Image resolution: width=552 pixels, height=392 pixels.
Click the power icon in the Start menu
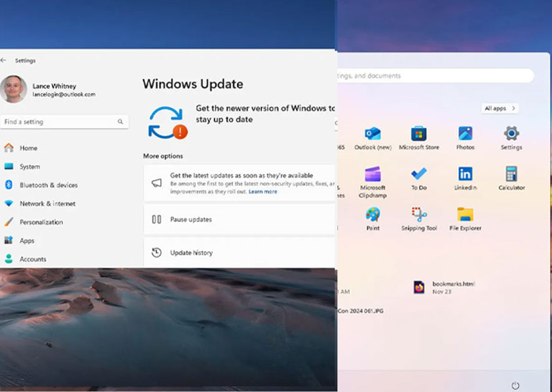coord(515,385)
